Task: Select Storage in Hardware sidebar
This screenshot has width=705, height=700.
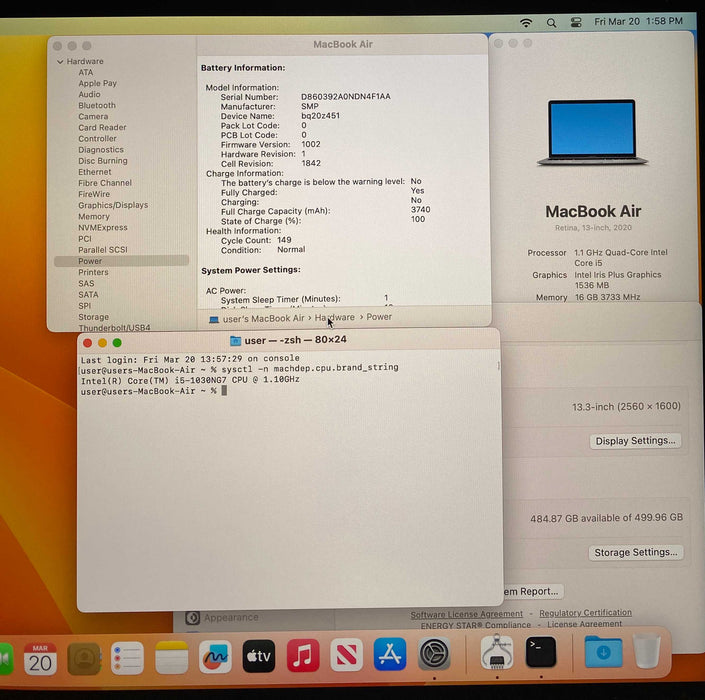Action: (93, 317)
